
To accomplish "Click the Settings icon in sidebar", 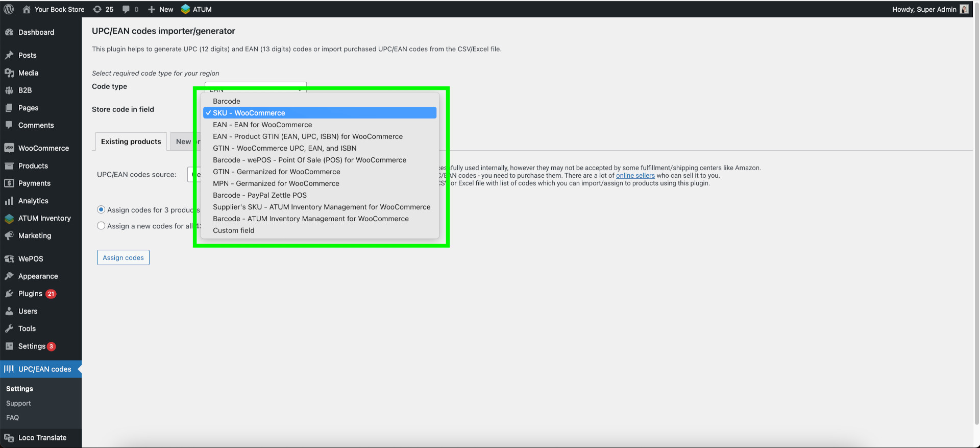I will point(9,346).
